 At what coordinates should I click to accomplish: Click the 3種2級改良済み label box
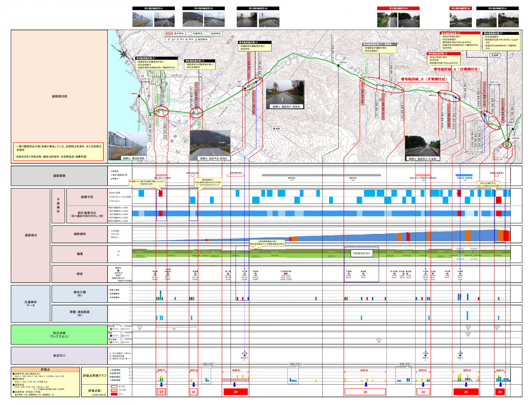tap(361, 253)
